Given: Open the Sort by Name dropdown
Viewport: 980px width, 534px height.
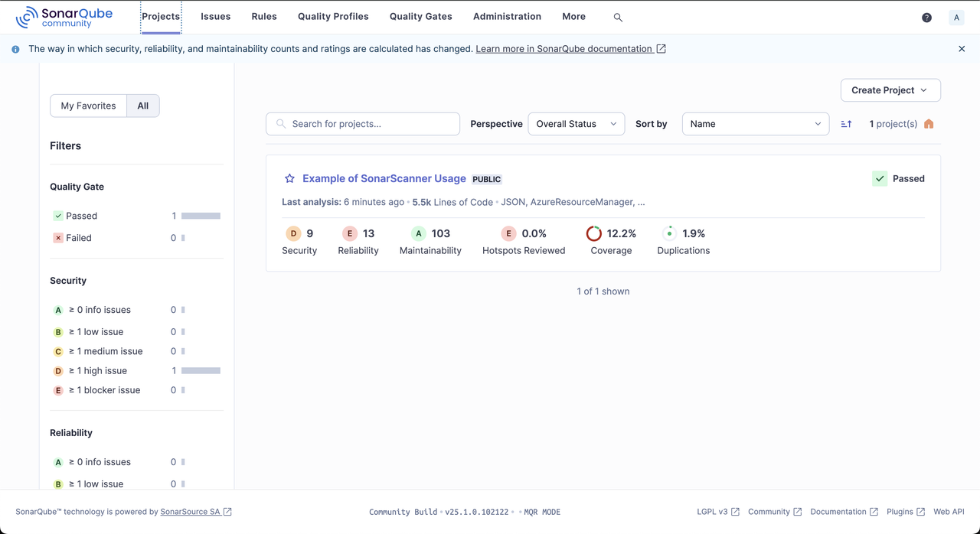Looking at the screenshot, I should click(755, 124).
